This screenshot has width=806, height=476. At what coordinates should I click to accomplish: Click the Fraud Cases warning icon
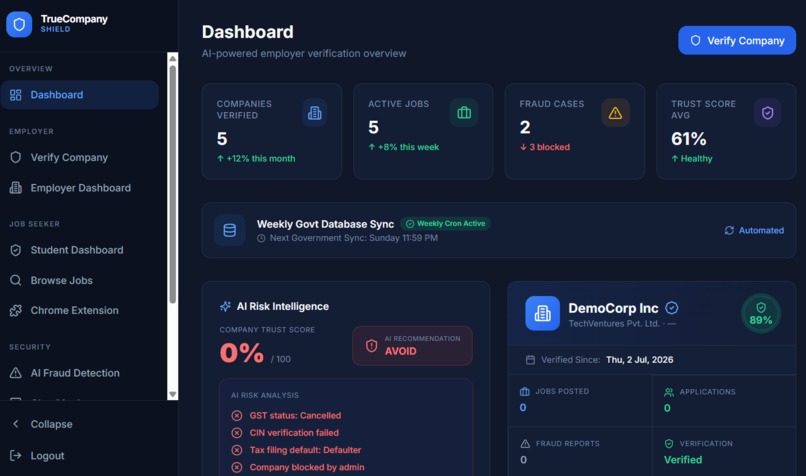pos(615,113)
